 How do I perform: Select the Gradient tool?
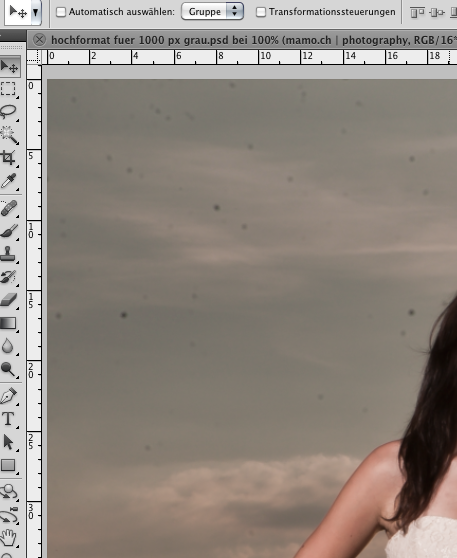9,323
